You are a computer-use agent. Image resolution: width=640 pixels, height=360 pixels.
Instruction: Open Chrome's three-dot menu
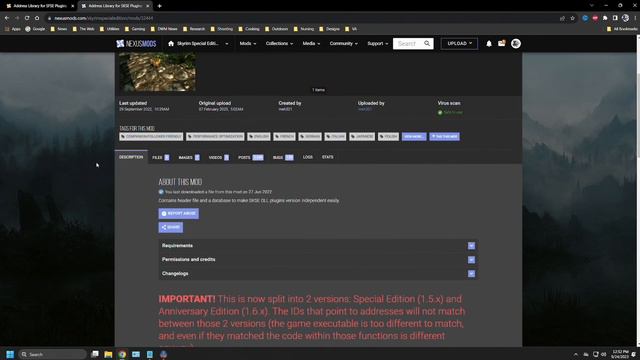click(635, 18)
